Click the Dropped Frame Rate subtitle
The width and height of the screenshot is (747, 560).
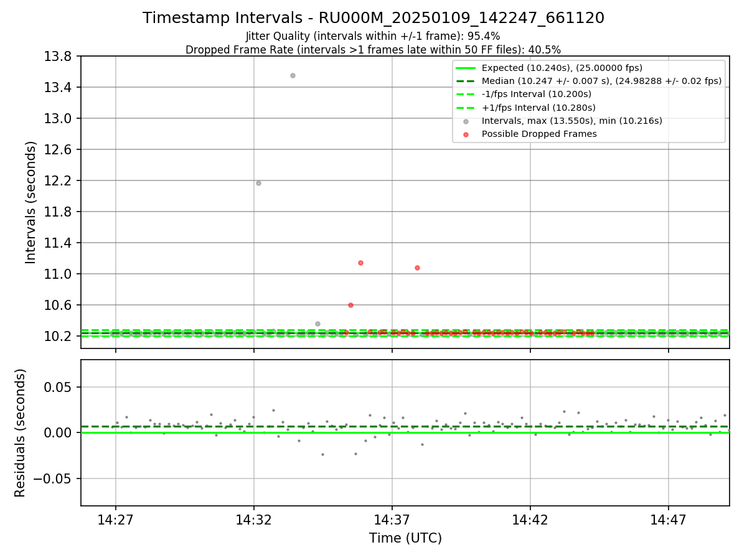(373, 50)
